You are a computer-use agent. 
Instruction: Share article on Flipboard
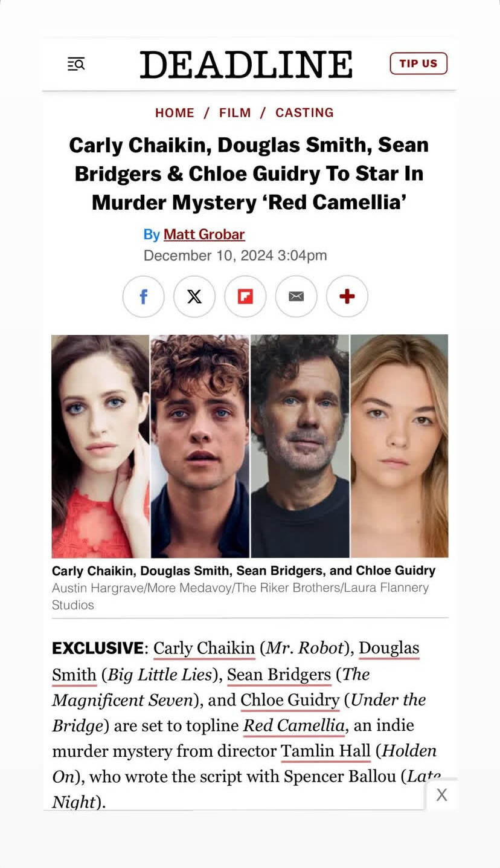coord(245,296)
